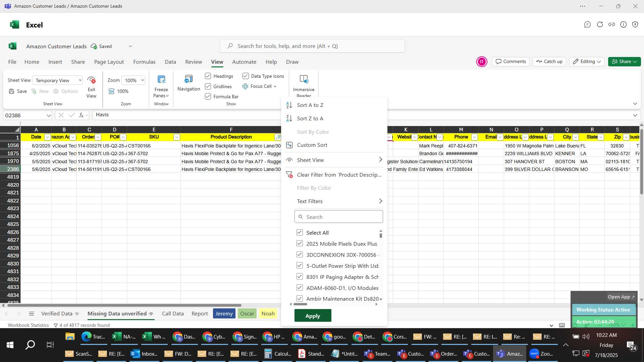Open the about-this-tab info icon
644x362 pixels.
coord(623,24)
